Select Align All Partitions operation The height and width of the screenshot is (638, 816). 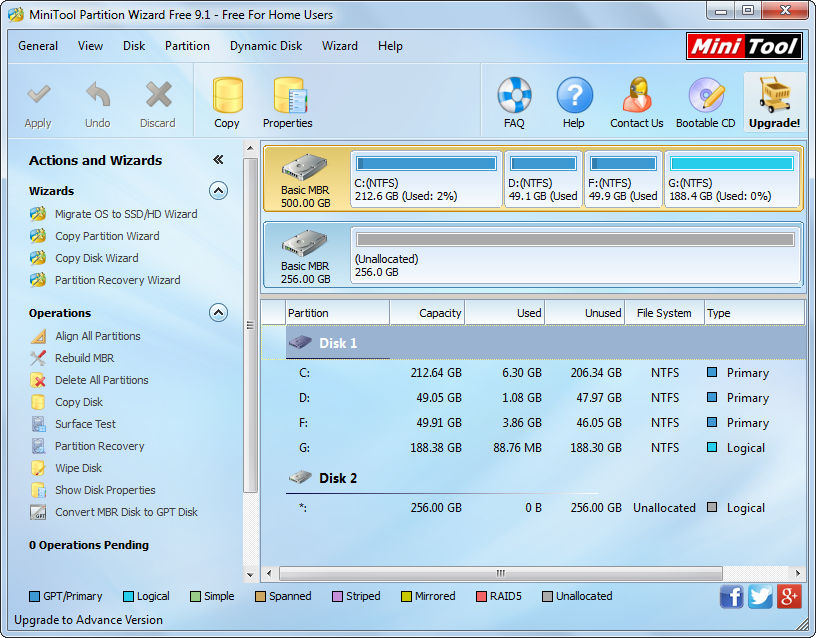98,336
